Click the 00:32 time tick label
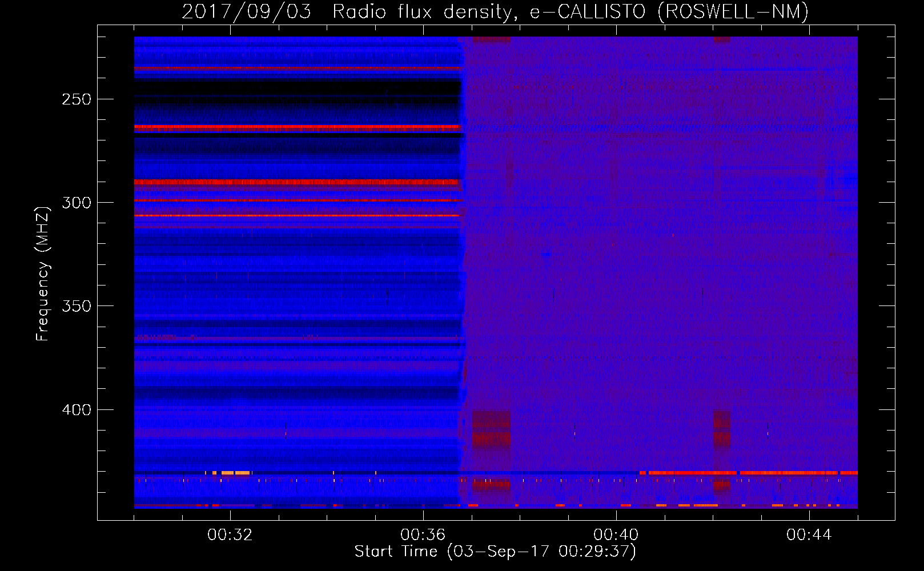Viewport: 924px width, 571px height. (x=230, y=535)
